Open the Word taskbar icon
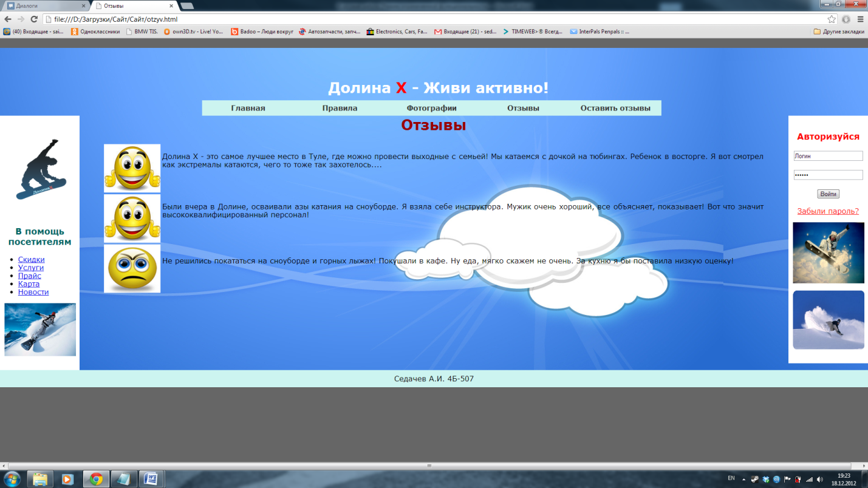This screenshot has width=868, height=488. (x=151, y=479)
